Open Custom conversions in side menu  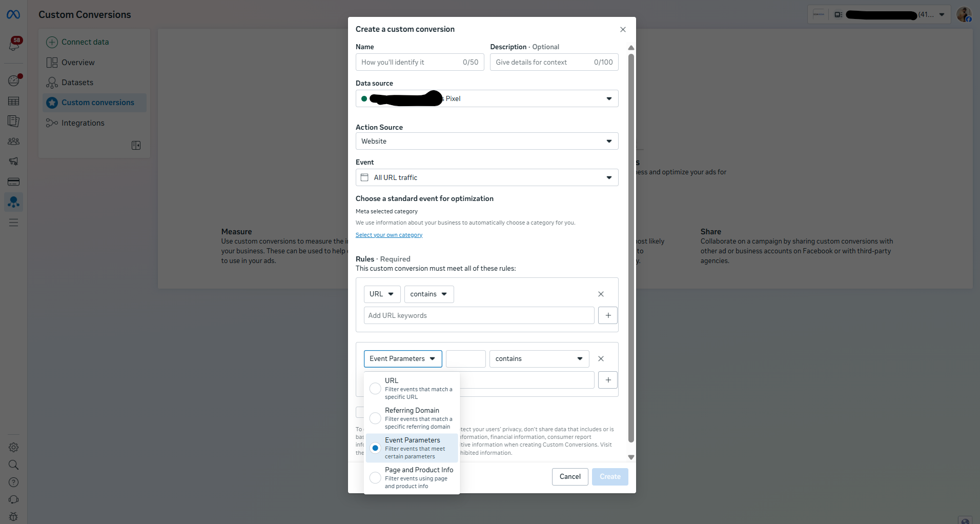[95, 103]
